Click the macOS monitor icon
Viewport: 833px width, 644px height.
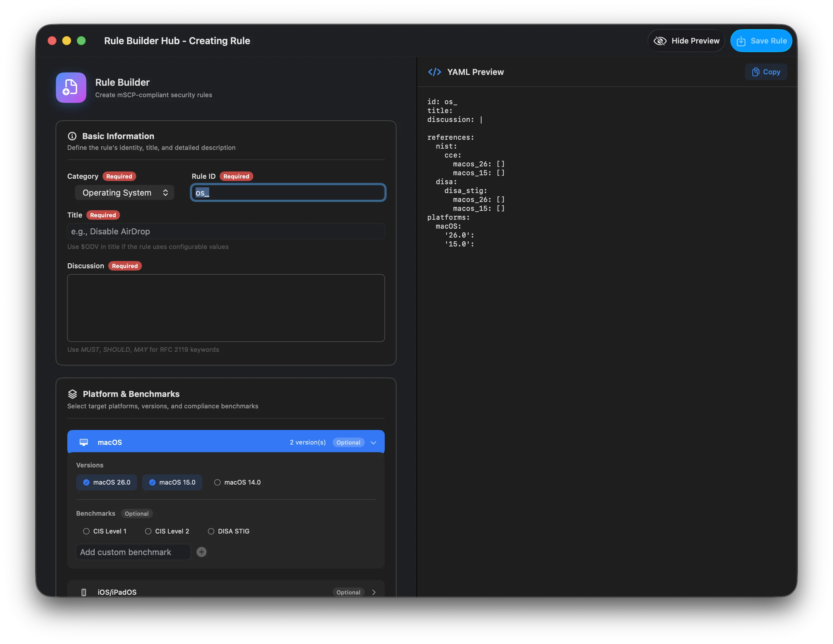tap(83, 442)
